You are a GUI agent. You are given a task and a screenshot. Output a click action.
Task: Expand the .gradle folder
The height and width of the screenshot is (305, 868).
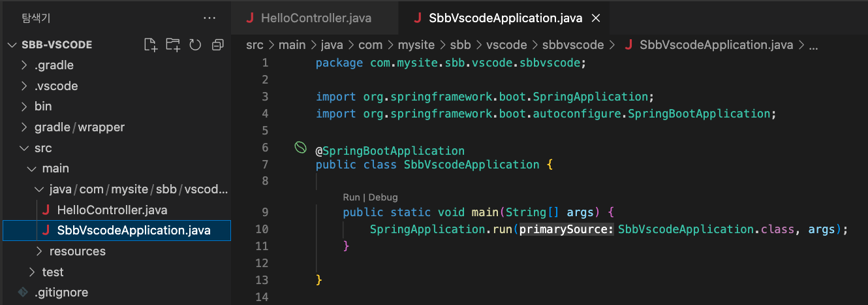[24, 65]
